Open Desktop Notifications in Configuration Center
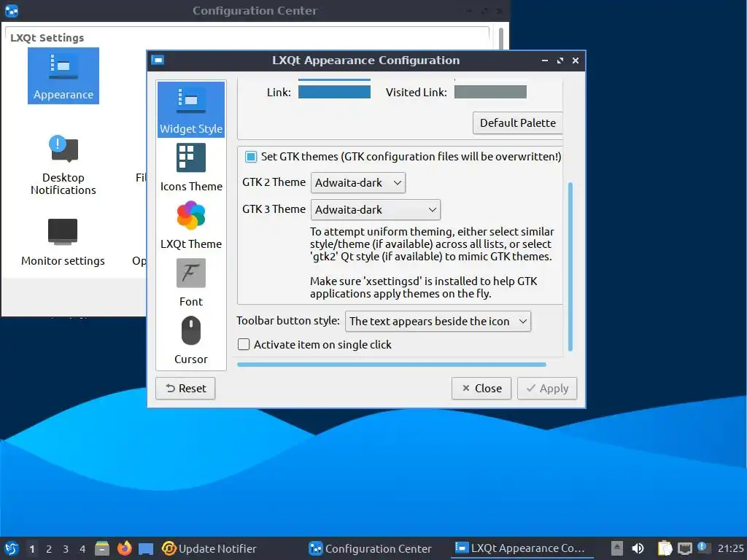Viewport: 747px width, 560px height. pos(63,165)
